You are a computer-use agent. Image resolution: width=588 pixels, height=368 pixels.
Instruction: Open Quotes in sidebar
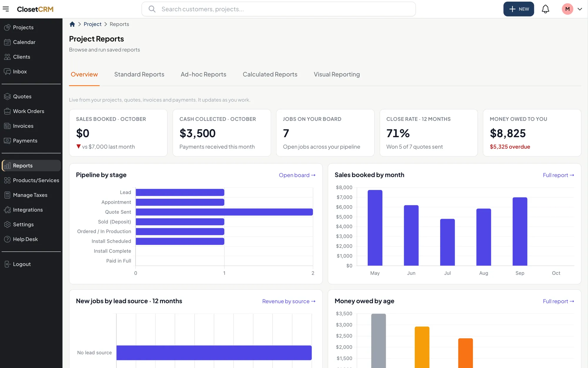(31, 97)
